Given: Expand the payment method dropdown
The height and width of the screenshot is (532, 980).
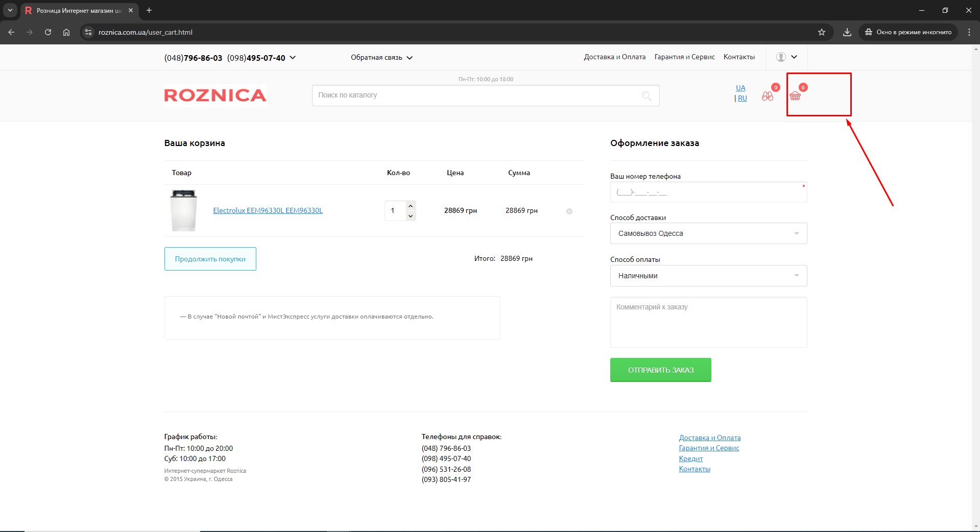Looking at the screenshot, I should 708,276.
